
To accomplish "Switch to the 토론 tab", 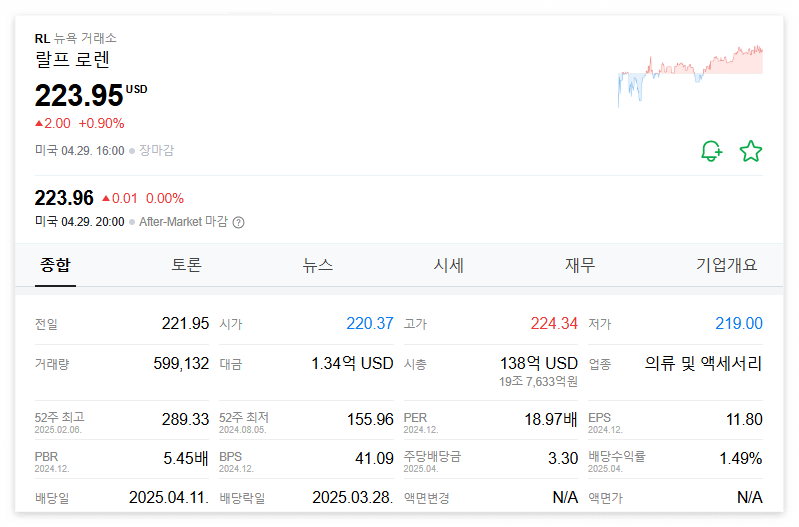I will (x=187, y=266).
